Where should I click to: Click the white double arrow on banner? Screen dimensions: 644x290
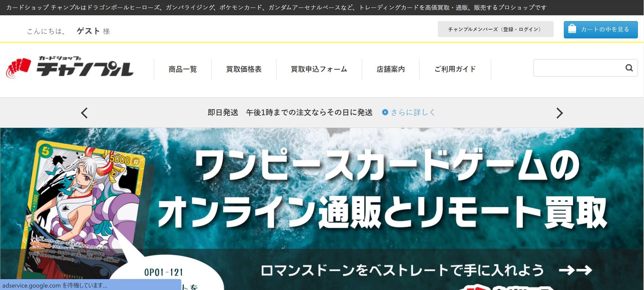click(575, 270)
